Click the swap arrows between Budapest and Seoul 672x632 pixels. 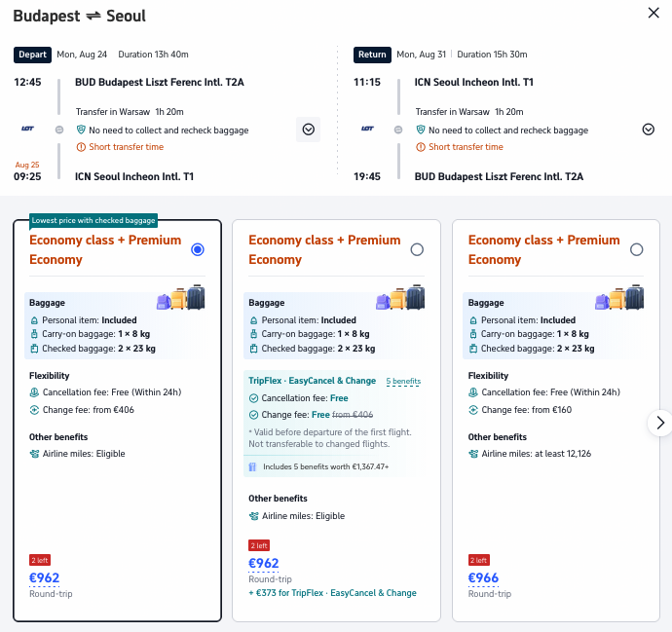click(x=93, y=17)
